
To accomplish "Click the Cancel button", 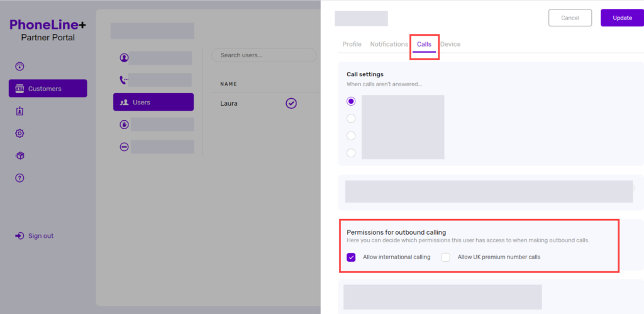I will pos(570,18).
